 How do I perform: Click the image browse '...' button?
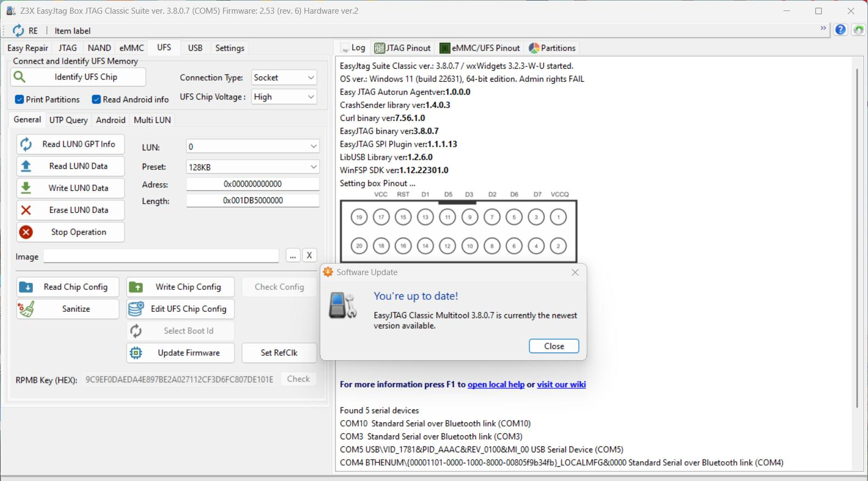pyautogui.click(x=293, y=255)
